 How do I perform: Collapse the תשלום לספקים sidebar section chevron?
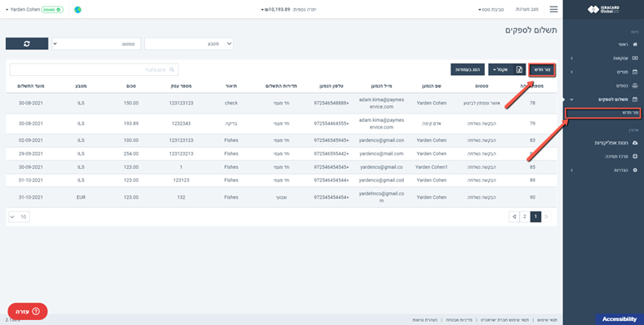coord(571,99)
